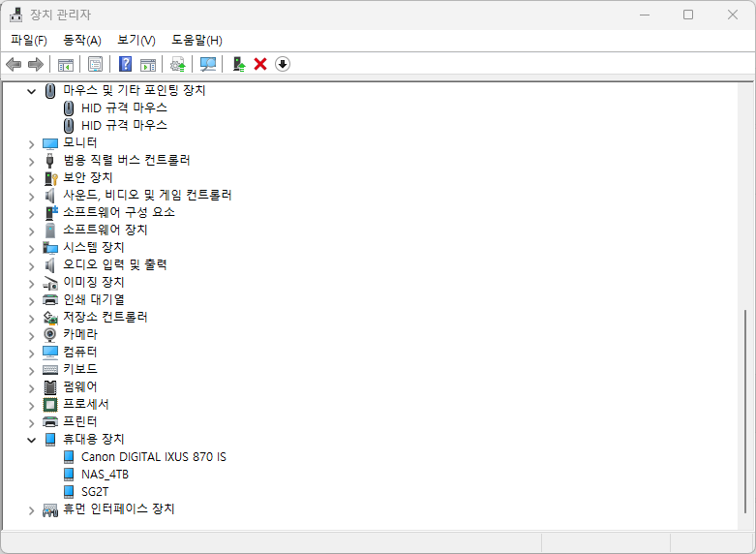Screen dimensions: 756x554
Task: Expand the 소프트웨어 장치 node
Action: coord(31,231)
